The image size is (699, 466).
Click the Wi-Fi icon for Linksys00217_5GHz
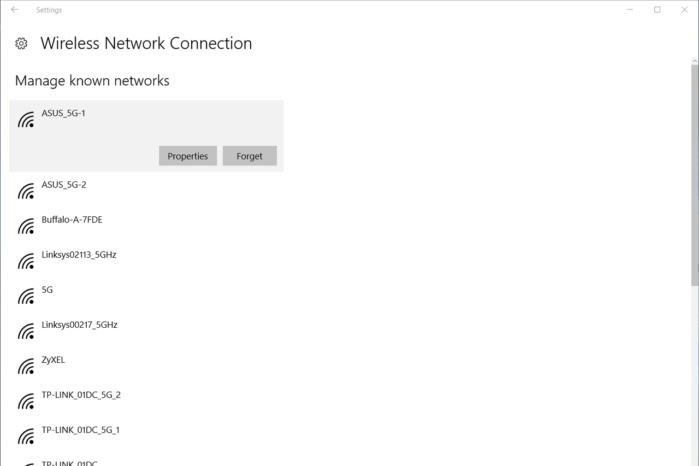coord(26,331)
